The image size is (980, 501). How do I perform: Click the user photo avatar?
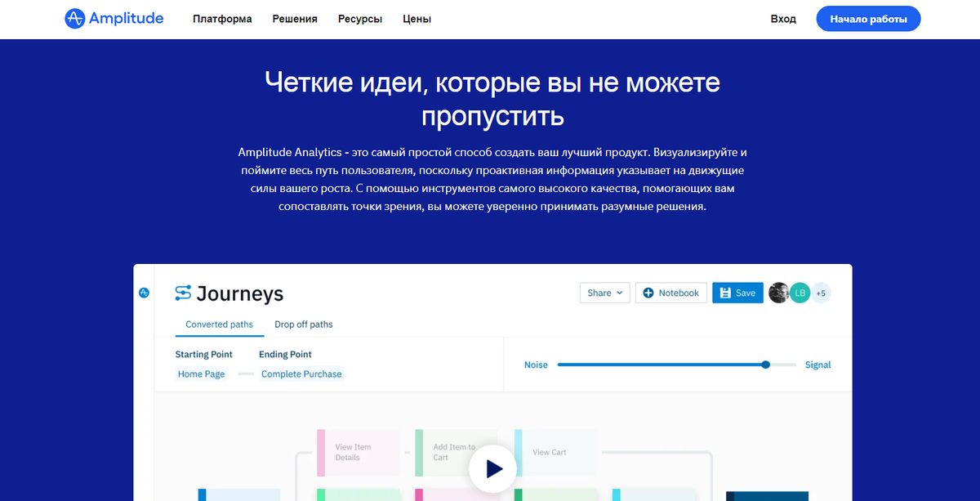point(779,293)
